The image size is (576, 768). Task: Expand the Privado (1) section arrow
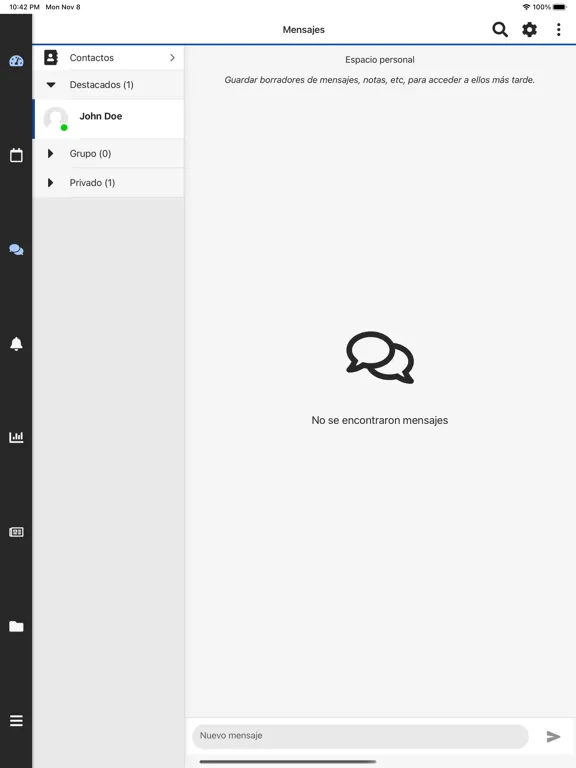tap(50, 183)
